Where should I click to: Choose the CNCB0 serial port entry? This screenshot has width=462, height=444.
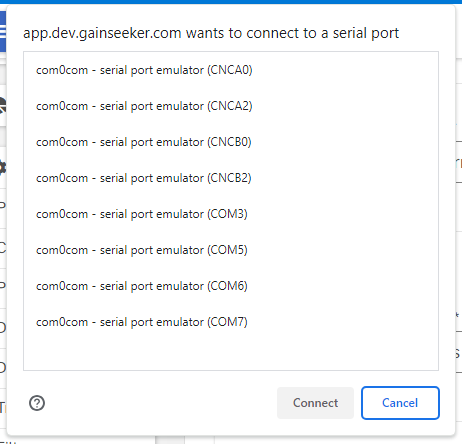tap(231, 142)
